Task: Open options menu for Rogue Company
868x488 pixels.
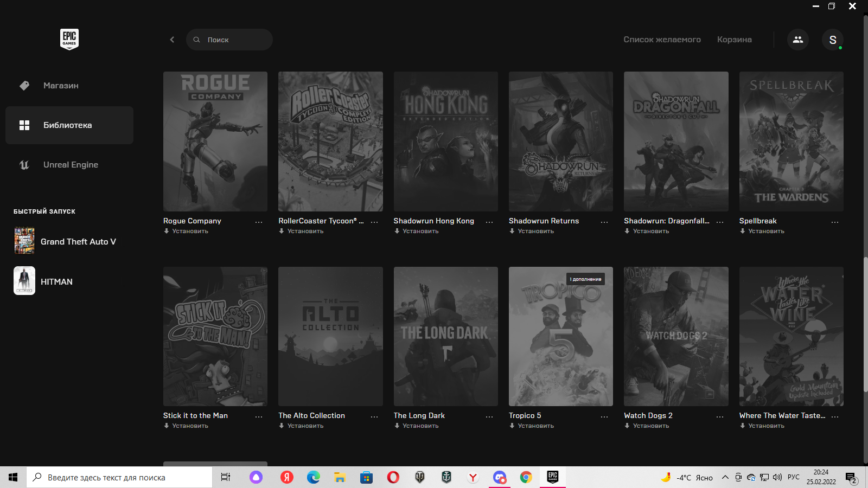Action: (x=259, y=222)
